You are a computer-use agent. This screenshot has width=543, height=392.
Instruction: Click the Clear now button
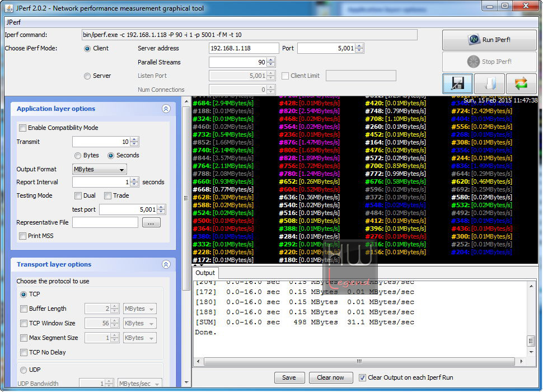(x=331, y=378)
